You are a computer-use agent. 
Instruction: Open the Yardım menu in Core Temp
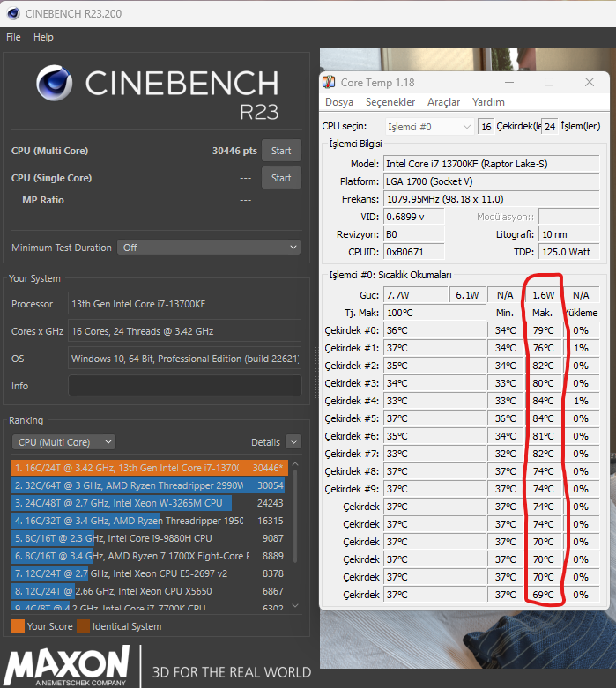click(488, 102)
